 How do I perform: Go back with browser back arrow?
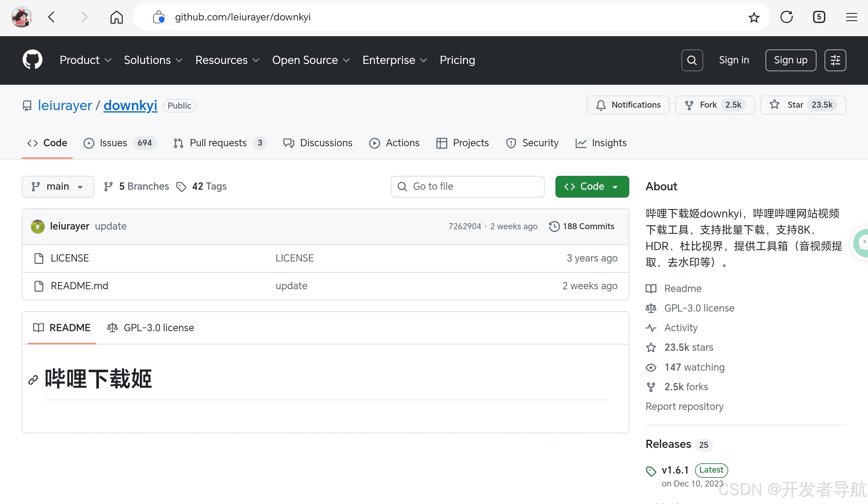(x=52, y=17)
